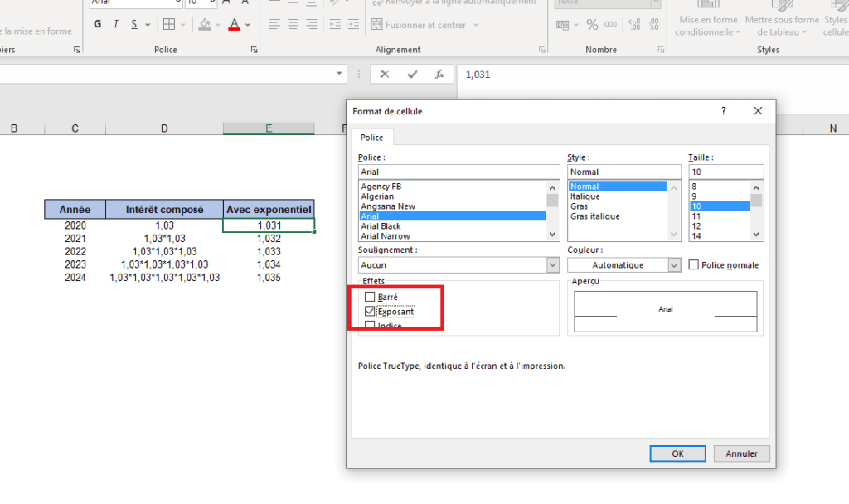
Task: Select the cell with year 2024
Action: point(75,277)
